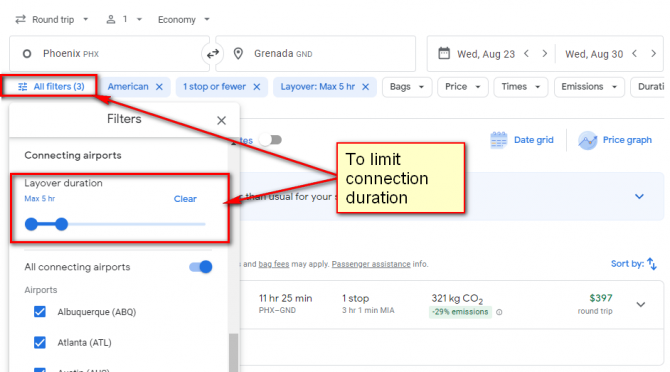Go to next return date after Aug 30
670x372 pixels.
pos(653,54)
